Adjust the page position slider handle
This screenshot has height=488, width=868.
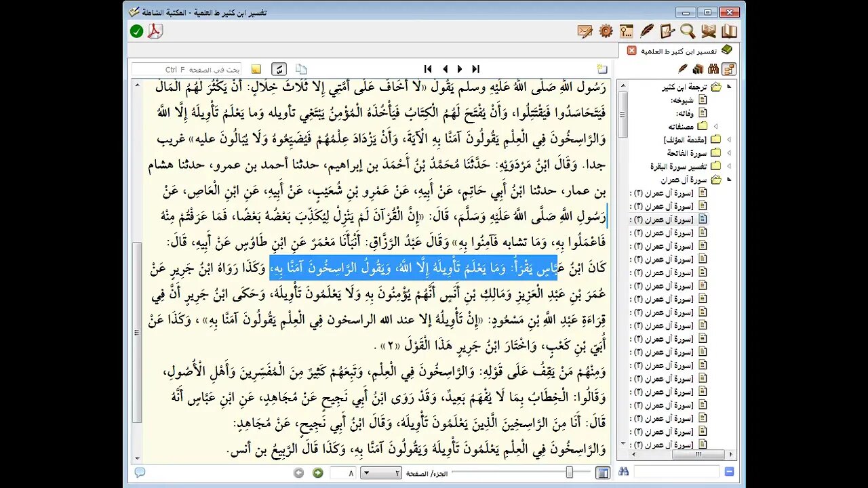569,472
